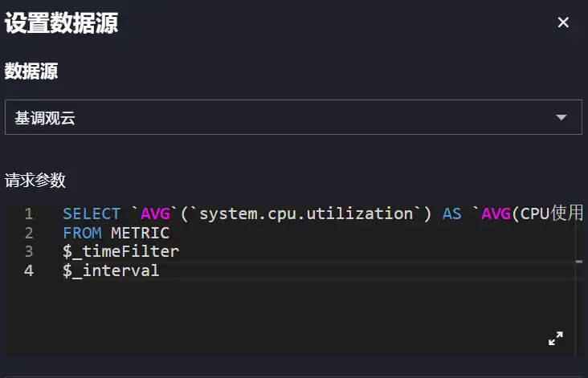Click the first AVG function name
The height and width of the screenshot is (378, 588).
coord(155,214)
